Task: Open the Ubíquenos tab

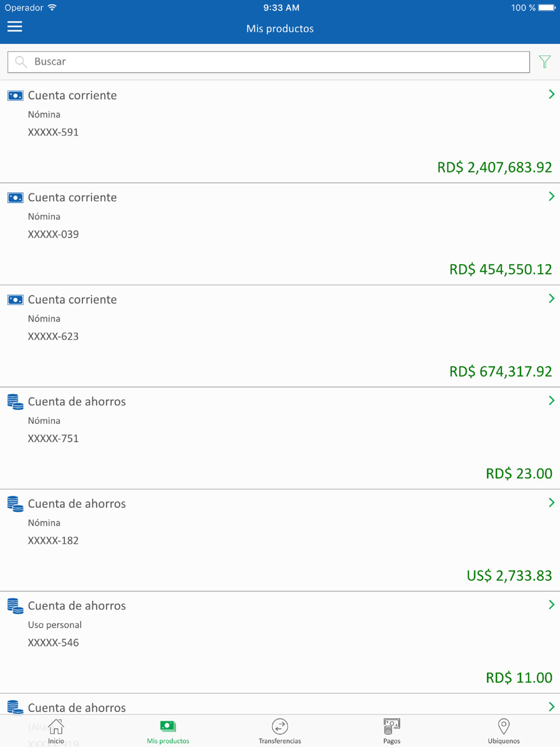Action: [x=503, y=731]
